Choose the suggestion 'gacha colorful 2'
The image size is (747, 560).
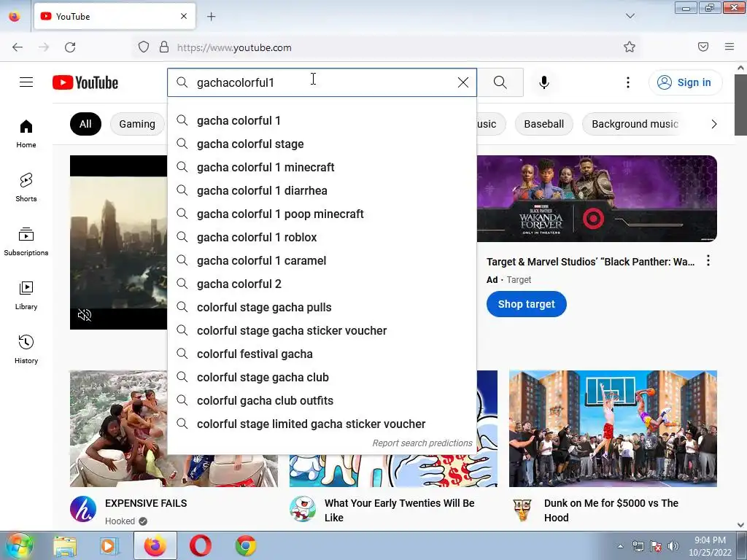pyautogui.click(x=322, y=284)
